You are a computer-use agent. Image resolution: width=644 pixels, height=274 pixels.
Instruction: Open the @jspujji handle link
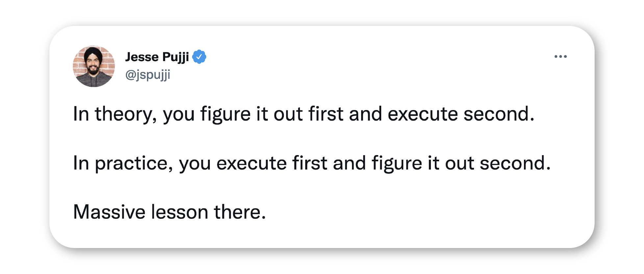point(148,75)
